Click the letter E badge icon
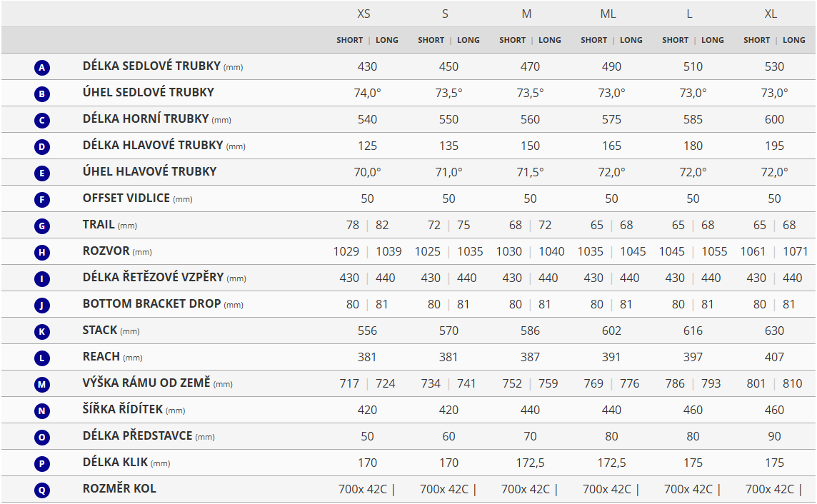Screen dimensions: 817x504 42,173
